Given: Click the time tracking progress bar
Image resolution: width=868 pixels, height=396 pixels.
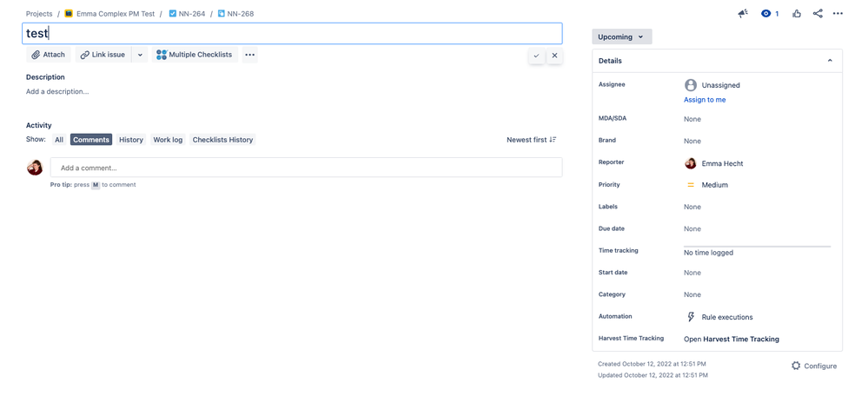Looking at the screenshot, I should (758, 246).
